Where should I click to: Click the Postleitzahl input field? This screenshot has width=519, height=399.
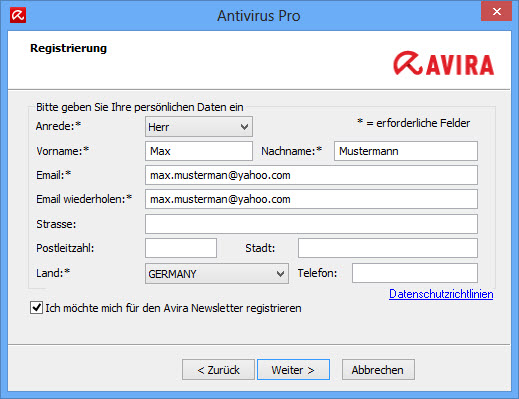point(181,248)
